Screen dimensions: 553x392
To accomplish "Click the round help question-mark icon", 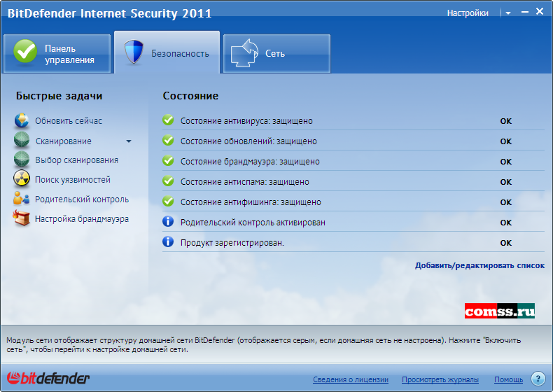I will coord(538,379).
